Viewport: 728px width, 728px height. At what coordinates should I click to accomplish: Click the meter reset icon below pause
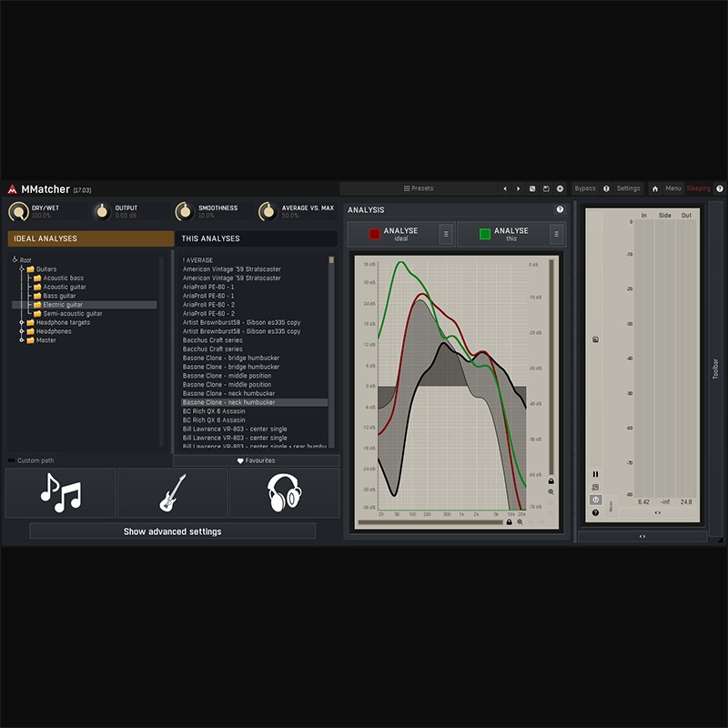pyautogui.click(x=595, y=487)
